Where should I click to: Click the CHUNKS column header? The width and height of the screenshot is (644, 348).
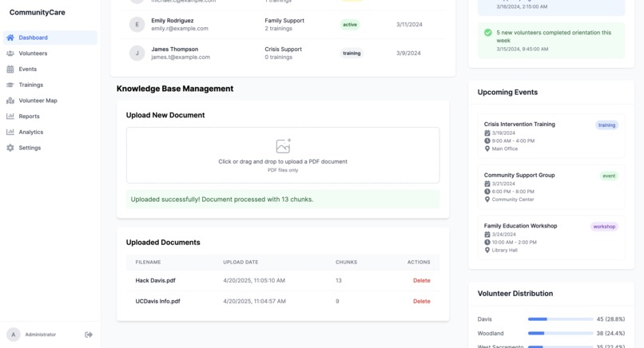(x=346, y=263)
